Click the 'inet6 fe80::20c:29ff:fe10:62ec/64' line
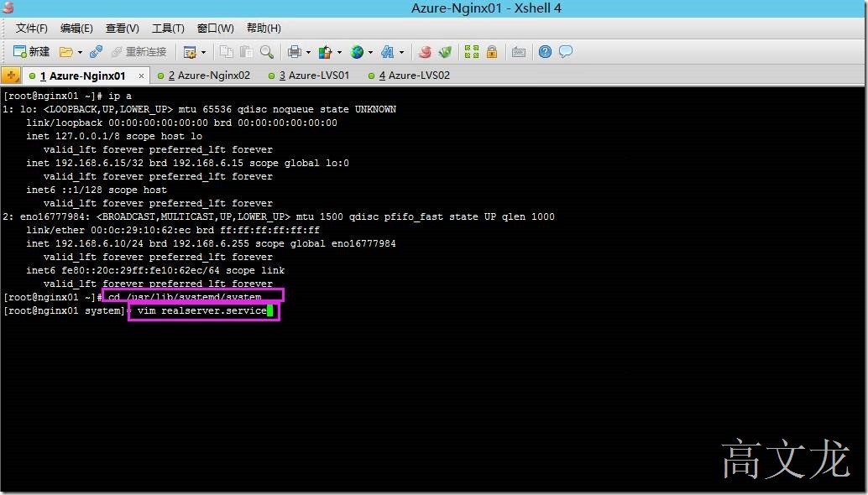 (155, 270)
